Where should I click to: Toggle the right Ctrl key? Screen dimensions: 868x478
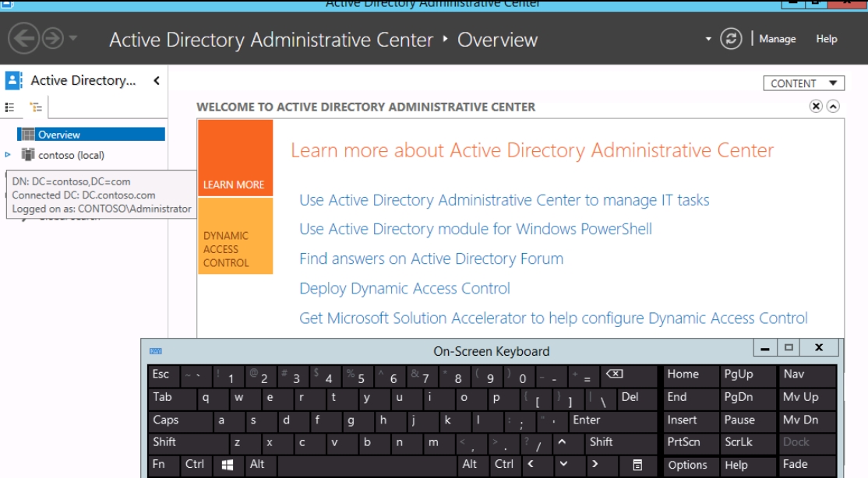coord(506,466)
